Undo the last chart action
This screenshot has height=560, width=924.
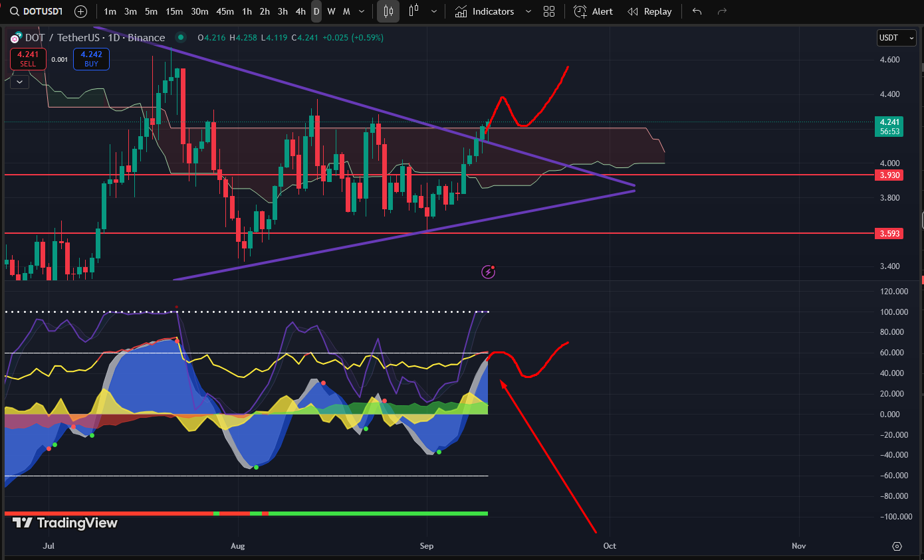click(697, 11)
